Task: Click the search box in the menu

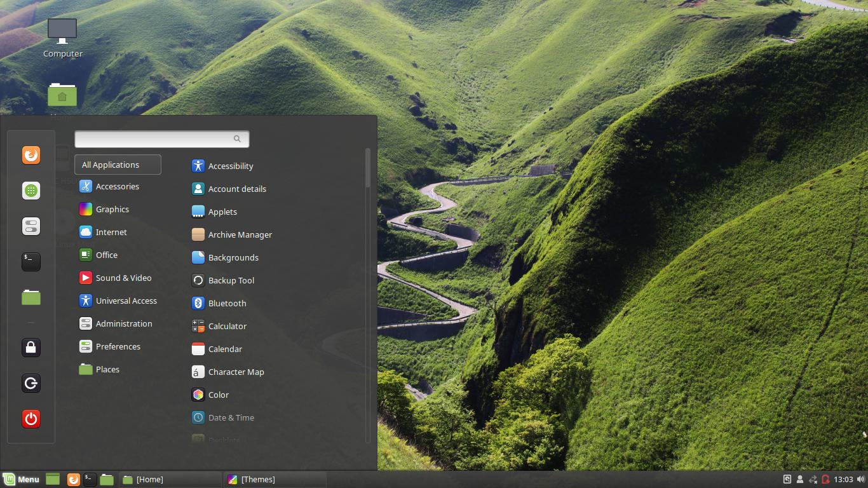Action: tap(161, 139)
